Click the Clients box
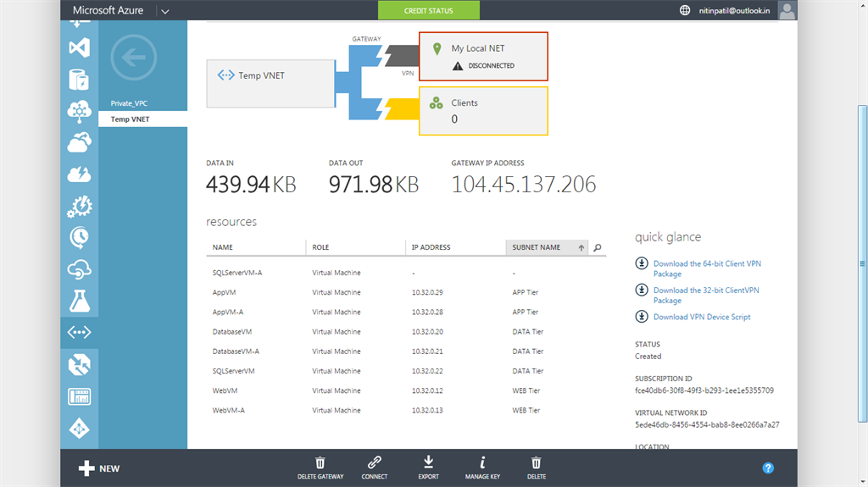The image size is (868, 487). click(x=483, y=111)
